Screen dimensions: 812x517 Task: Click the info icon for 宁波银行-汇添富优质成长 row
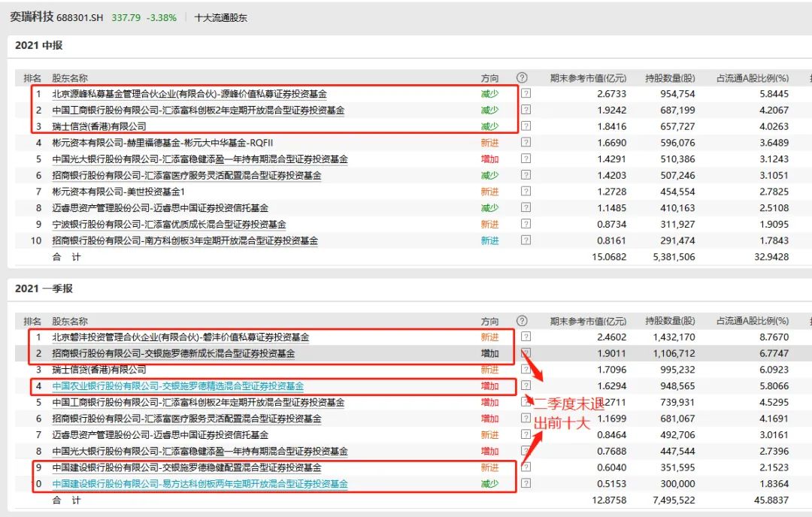526,225
